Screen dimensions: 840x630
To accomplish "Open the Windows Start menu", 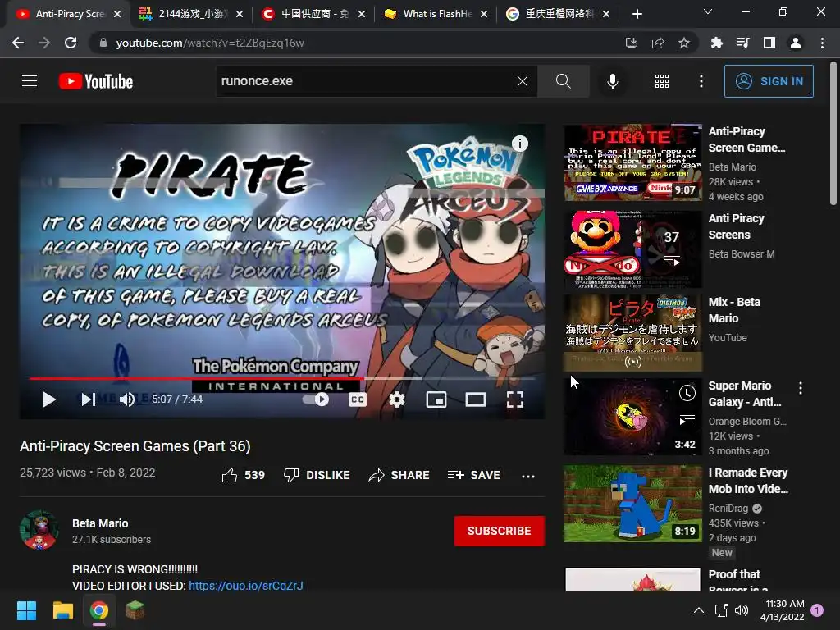I will tap(26, 610).
